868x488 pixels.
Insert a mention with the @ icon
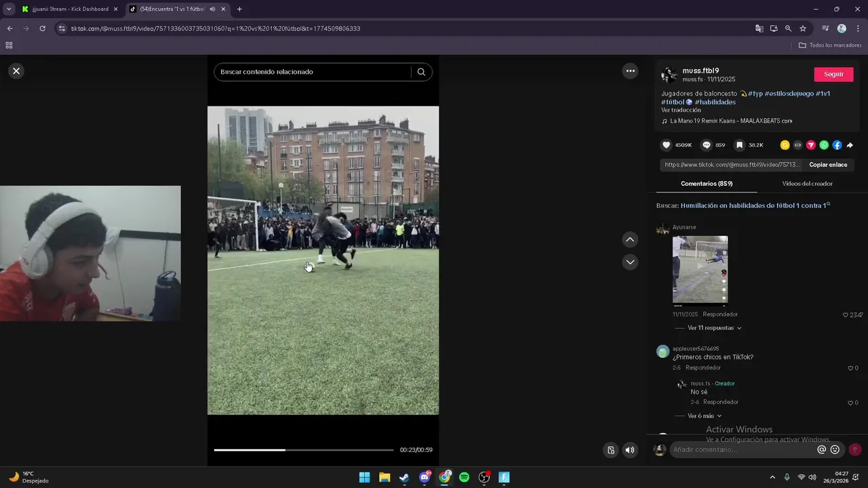point(822,449)
